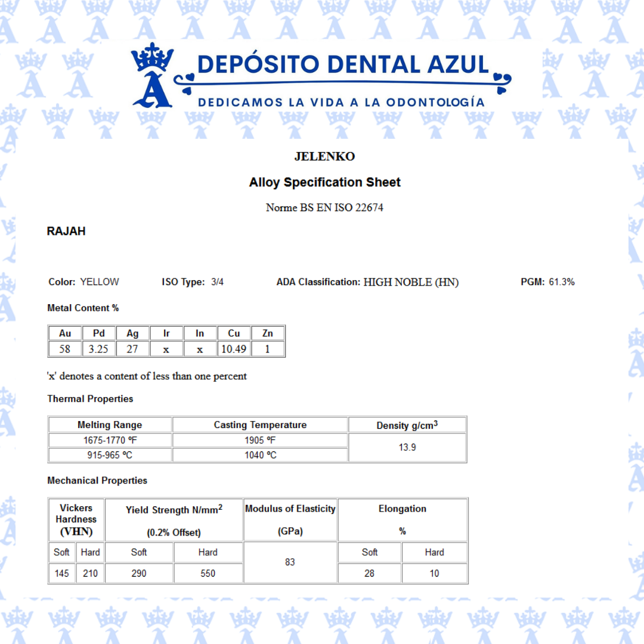The image size is (644, 644).
Task: Select the Norme BS EN ISO 22674 text
Action: (x=324, y=208)
